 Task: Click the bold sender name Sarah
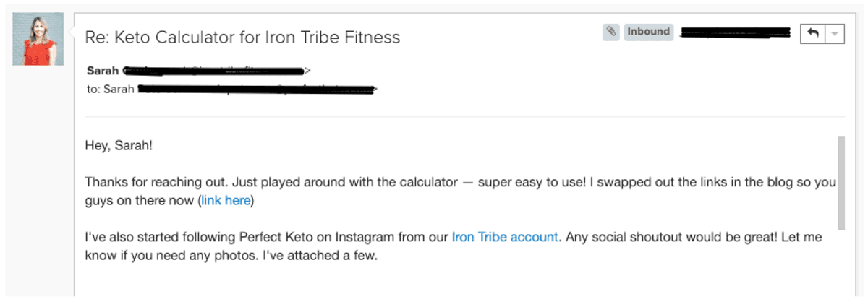(x=103, y=71)
